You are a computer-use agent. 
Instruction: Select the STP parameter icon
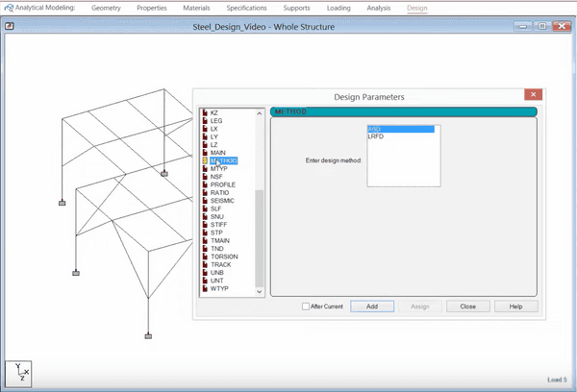pyautogui.click(x=205, y=233)
